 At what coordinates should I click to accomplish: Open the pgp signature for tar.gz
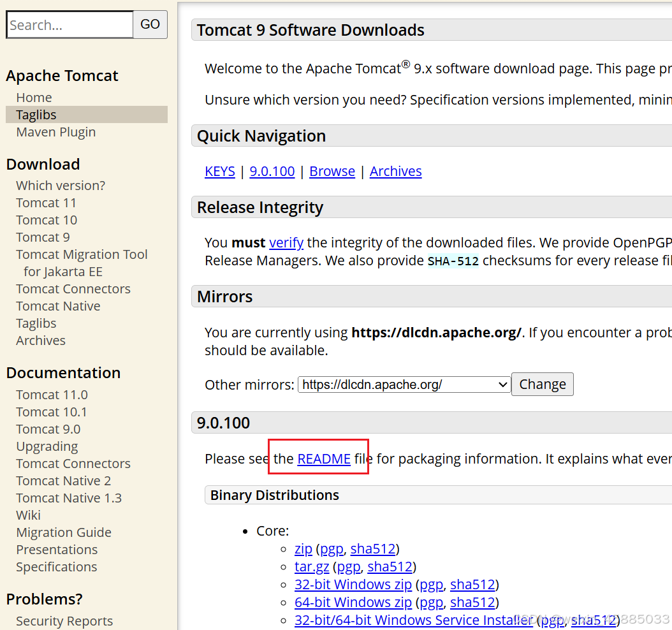tap(348, 566)
